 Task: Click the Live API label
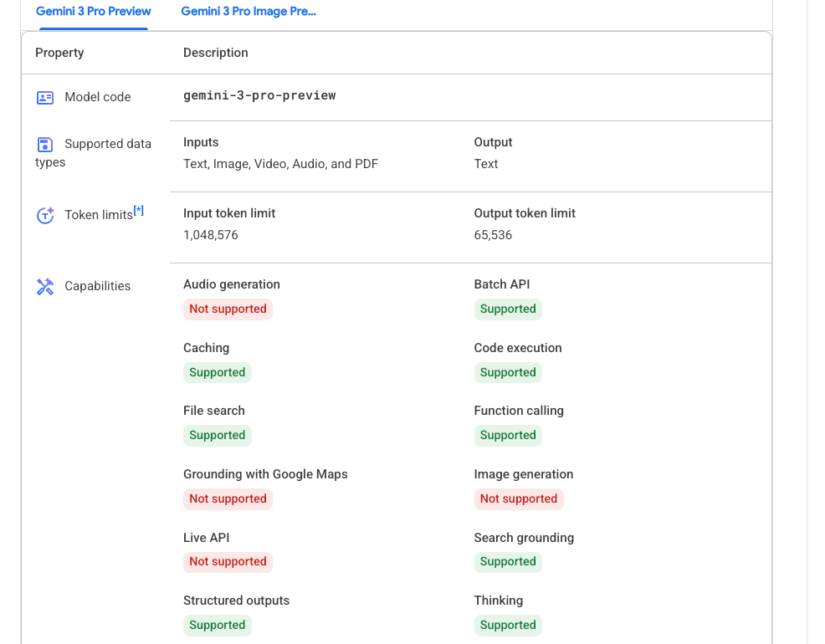coord(206,538)
